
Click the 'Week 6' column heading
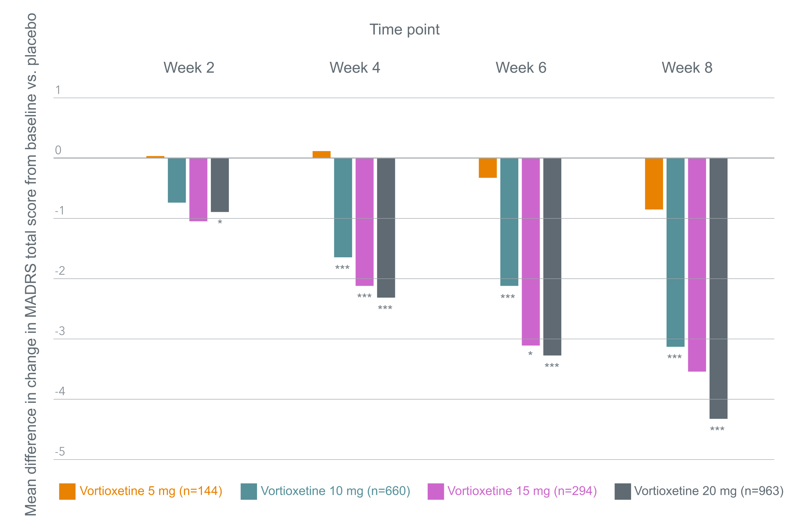coord(521,68)
